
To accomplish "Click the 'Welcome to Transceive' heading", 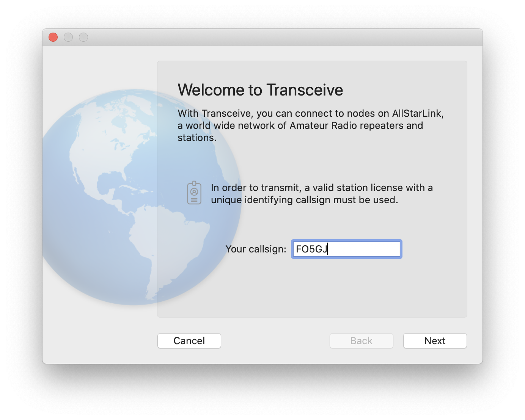I will pyautogui.click(x=260, y=90).
